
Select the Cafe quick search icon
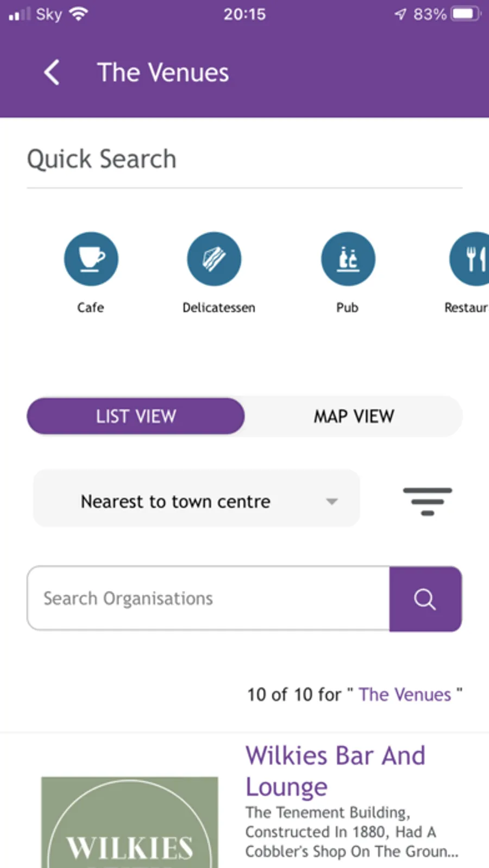tap(91, 259)
